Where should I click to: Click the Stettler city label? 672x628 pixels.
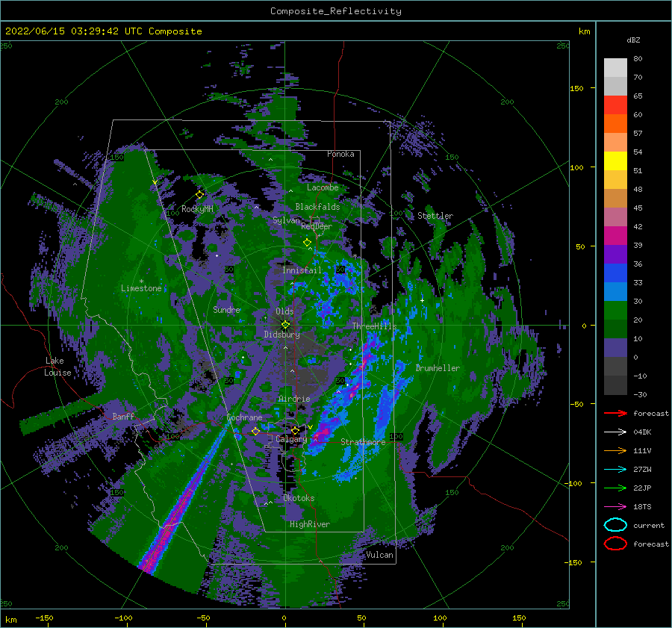[435, 216]
